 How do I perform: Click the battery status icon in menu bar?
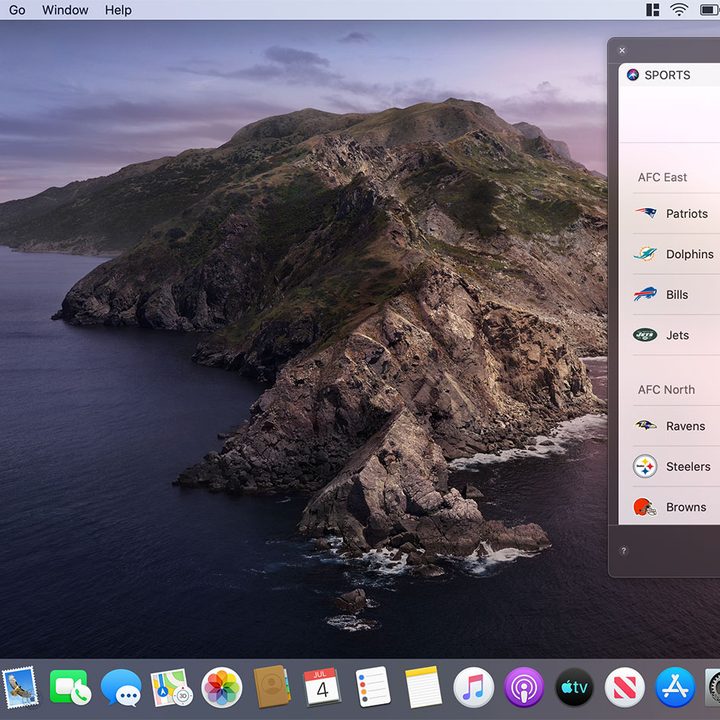click(709, 10)
